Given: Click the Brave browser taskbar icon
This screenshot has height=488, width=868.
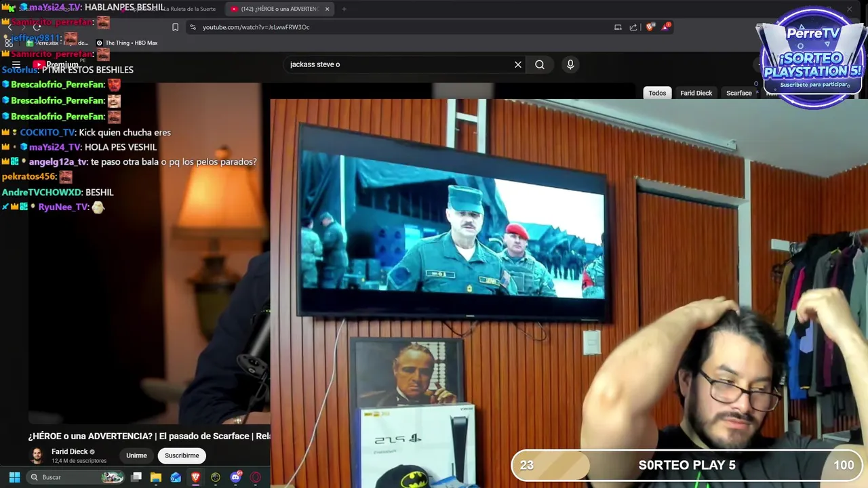Looking at the screenshot, I should (195, 477).
